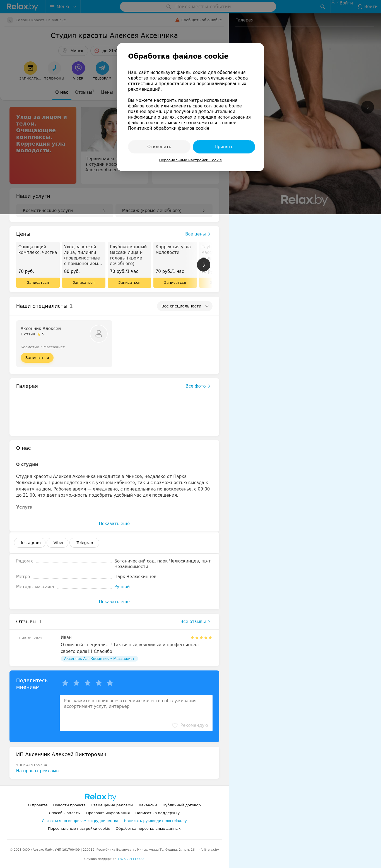
Task: Click the specialist avatar placeholder icon
Action: pyautogui.click(x=99, y=334)
